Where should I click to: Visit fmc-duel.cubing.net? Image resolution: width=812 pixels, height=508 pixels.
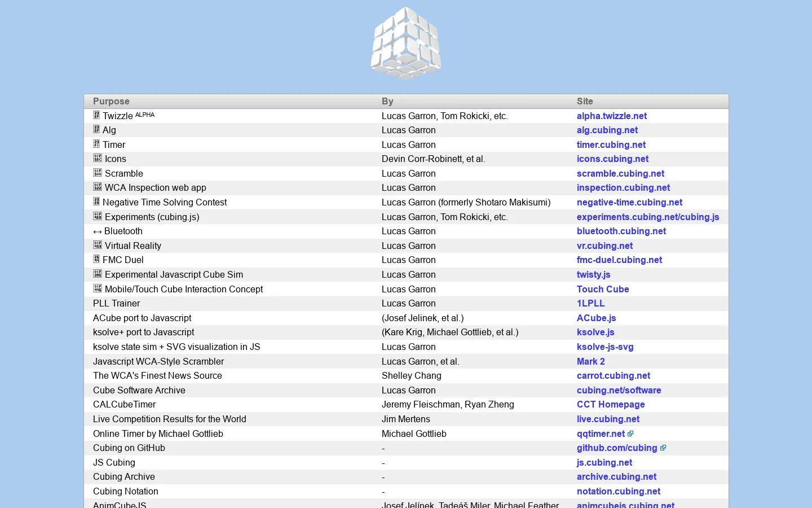(x=619, y=260)
